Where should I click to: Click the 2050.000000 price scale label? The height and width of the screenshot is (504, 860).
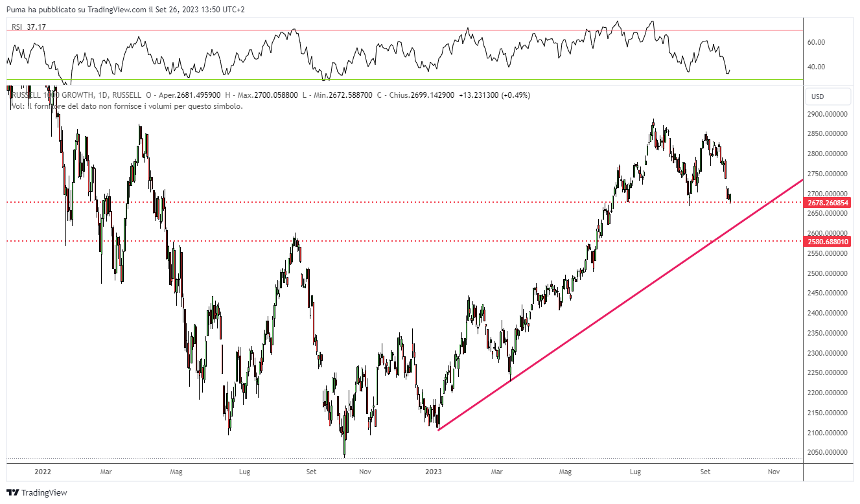(x=826, y=453)
